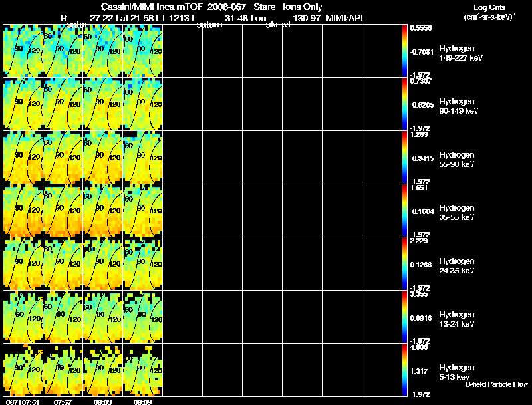Pick the 55-90 keV image at 07:51

[x=23, y=158]
